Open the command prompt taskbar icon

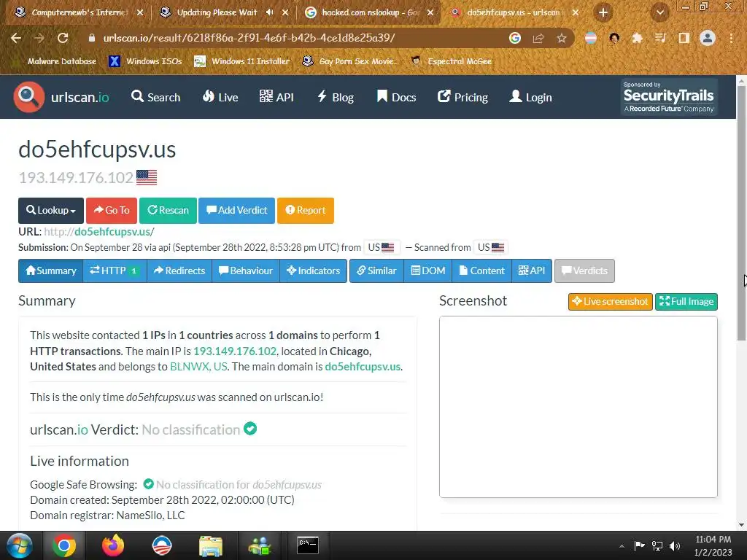(308, 545)
